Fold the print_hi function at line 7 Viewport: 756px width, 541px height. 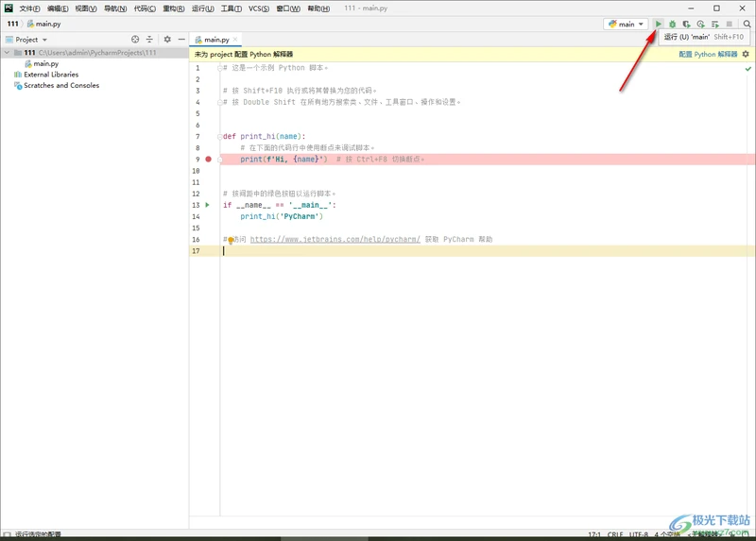point(220,137)
